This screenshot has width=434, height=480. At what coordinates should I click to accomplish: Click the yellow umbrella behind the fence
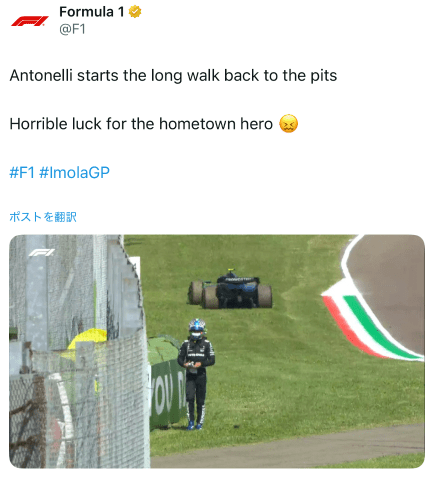tap(87, 338)
